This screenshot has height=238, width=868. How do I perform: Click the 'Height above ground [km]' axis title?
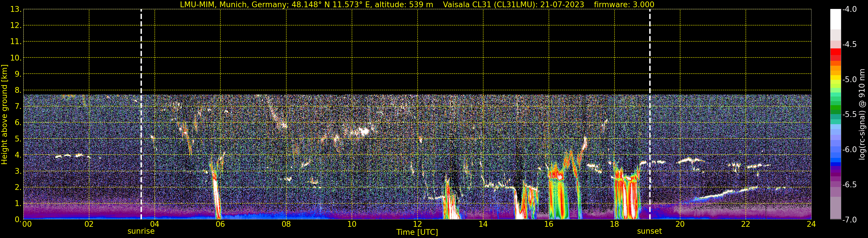4,114
